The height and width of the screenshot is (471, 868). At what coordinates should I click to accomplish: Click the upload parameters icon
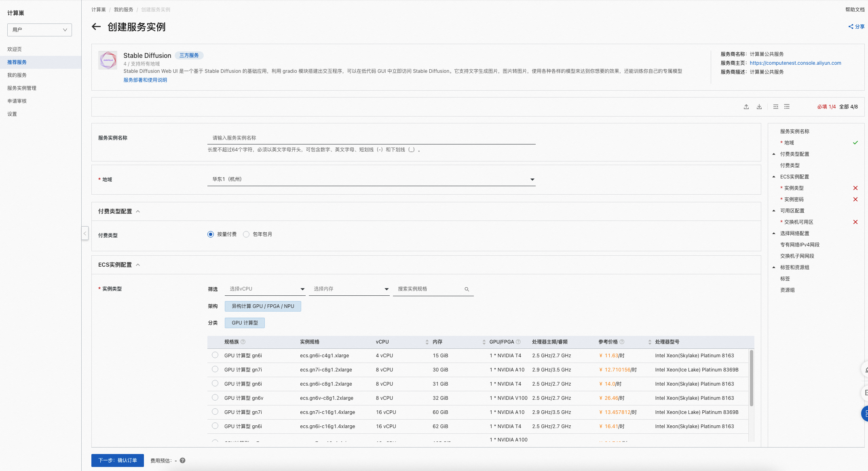tap(746, 107)
